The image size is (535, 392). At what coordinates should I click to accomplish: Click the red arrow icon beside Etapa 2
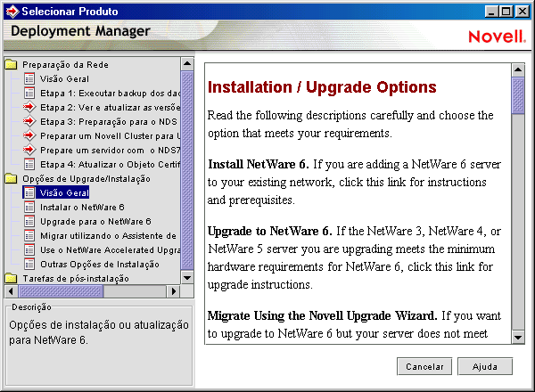pos(29,107)
